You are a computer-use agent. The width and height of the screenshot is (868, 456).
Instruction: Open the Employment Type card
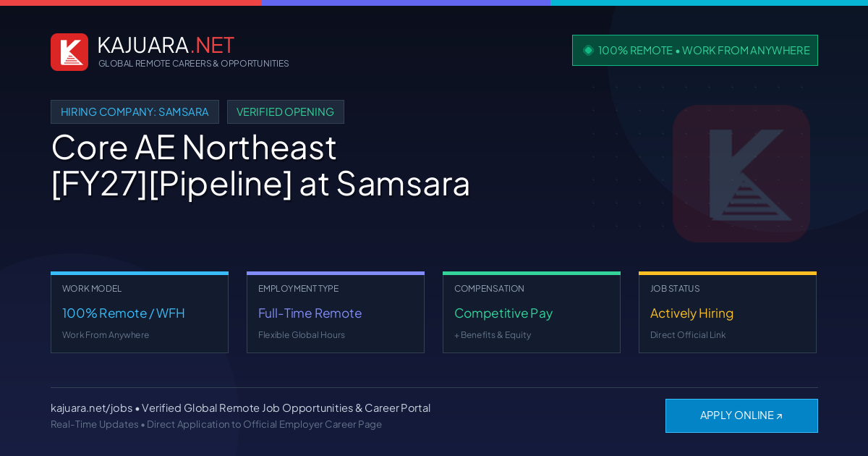coord(336,313)
